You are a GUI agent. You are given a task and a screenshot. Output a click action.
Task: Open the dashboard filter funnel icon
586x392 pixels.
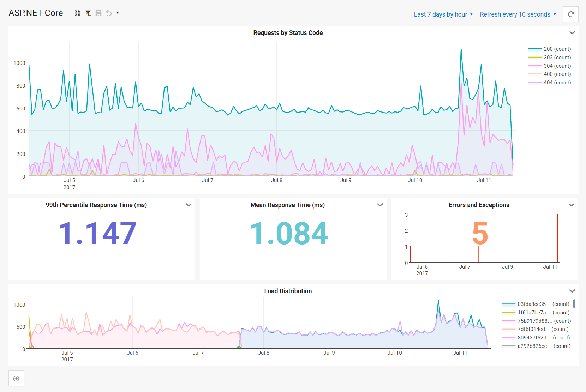coord(88,13)
